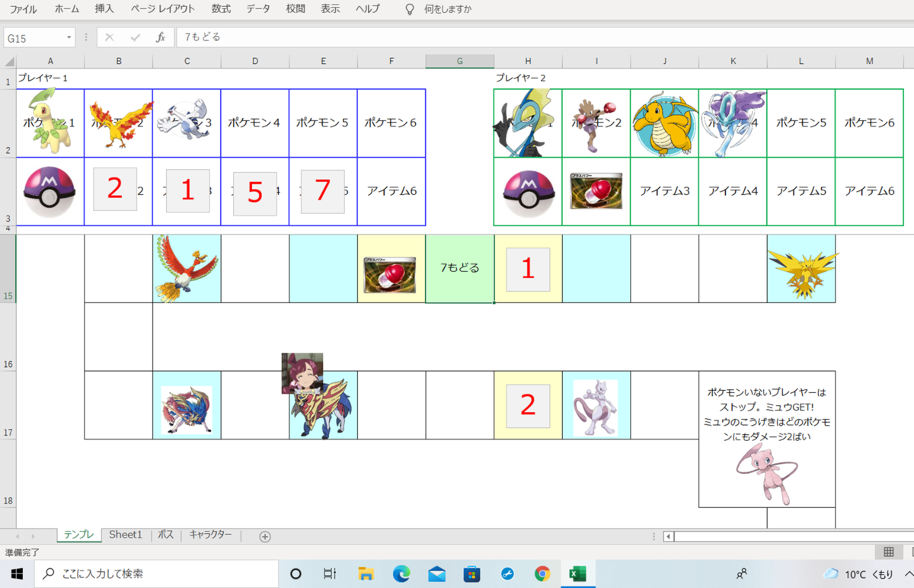
Task: Click the 何をしますか search lightbulb
Action: (410, 9)
